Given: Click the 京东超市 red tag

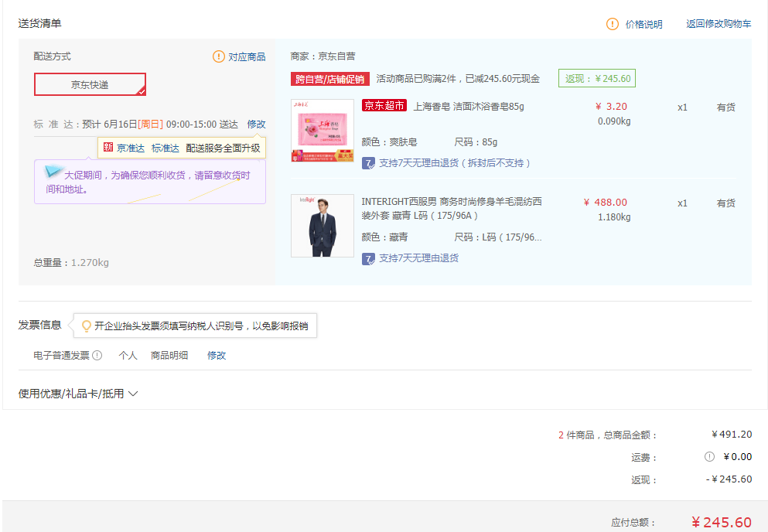Looking at the screenshot, I should (x=384, y=105).
